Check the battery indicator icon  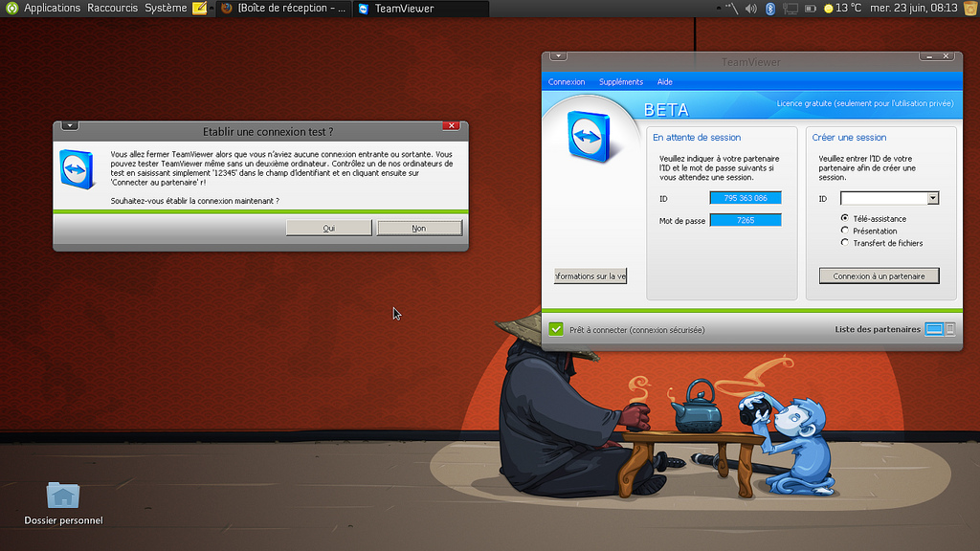(x=811, y=8)
